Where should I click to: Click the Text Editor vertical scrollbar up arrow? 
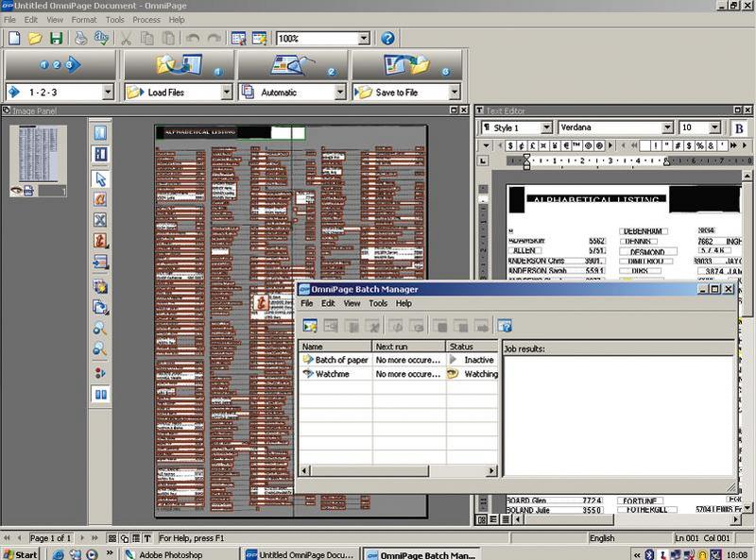[747, 176]
